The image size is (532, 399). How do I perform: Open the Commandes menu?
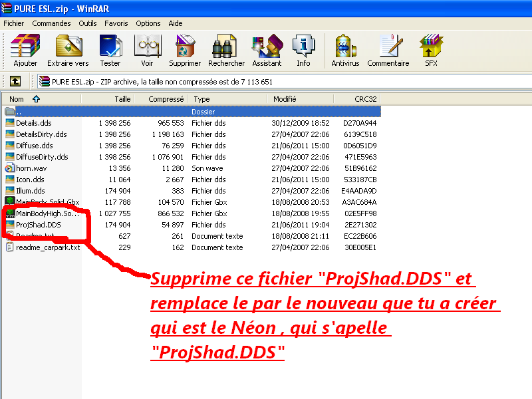pyautogui.click(x=51, y=23)
